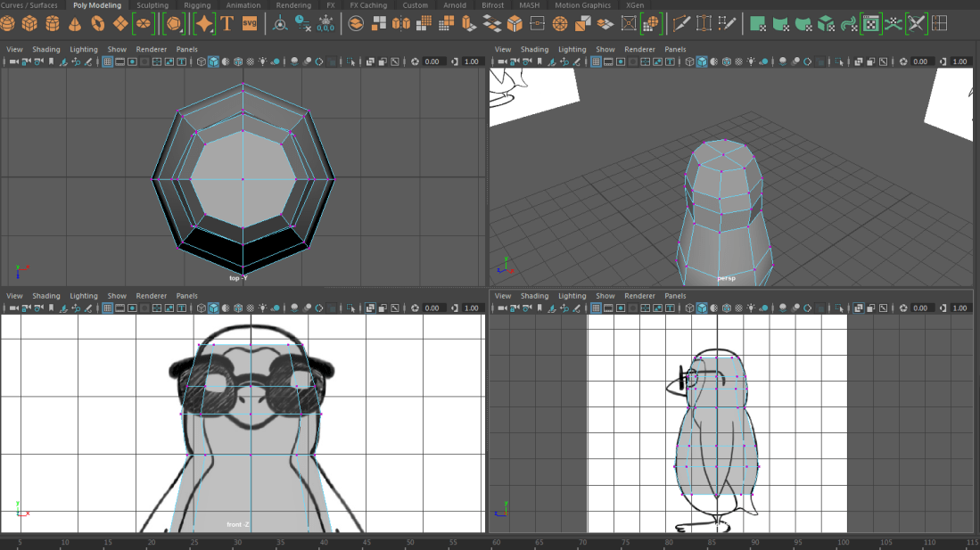Open the Shading menu in the side viewport
This screenshot has width=980, height=550.
(x=535, y=295)
